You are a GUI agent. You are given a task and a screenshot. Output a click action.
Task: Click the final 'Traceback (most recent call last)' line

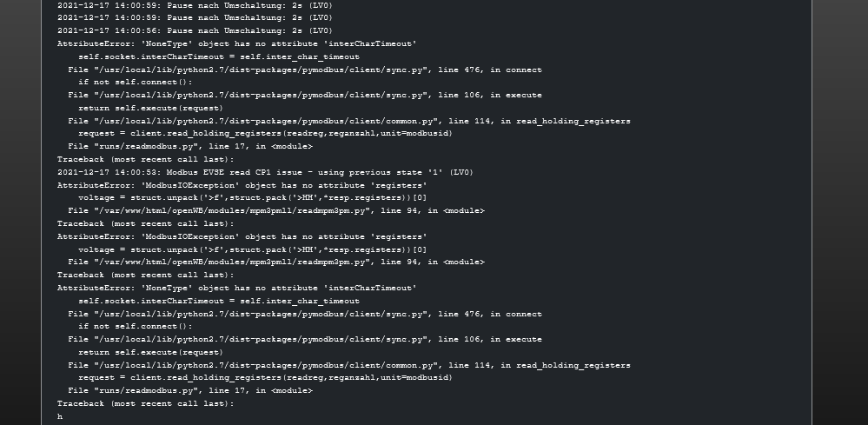145,403
